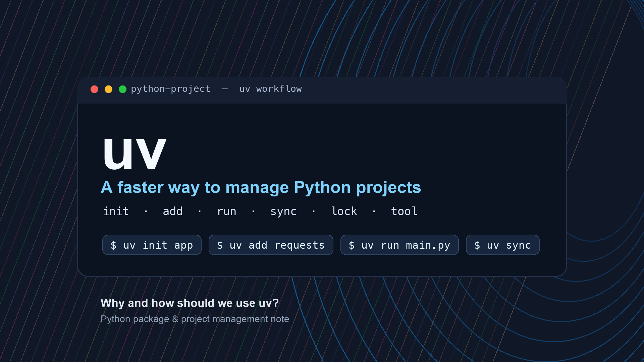644x362 pixels.
Task: Click the 'python-project' title bar text
Action: point(170,89)
